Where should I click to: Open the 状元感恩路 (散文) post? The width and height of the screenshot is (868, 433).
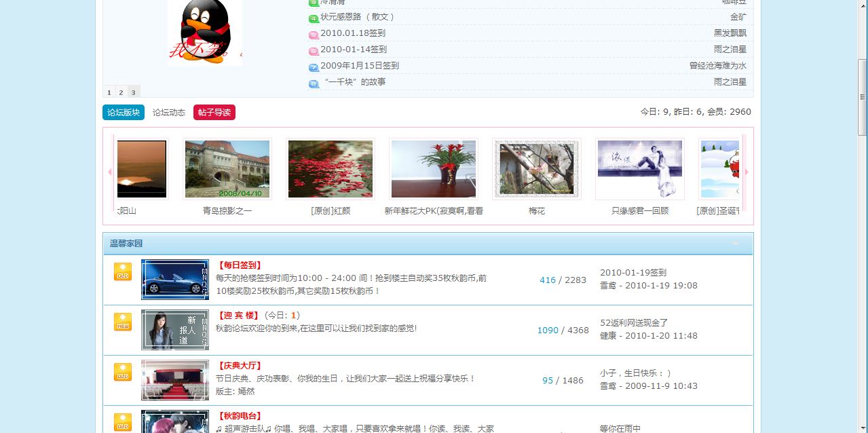[x=358, y=17]
